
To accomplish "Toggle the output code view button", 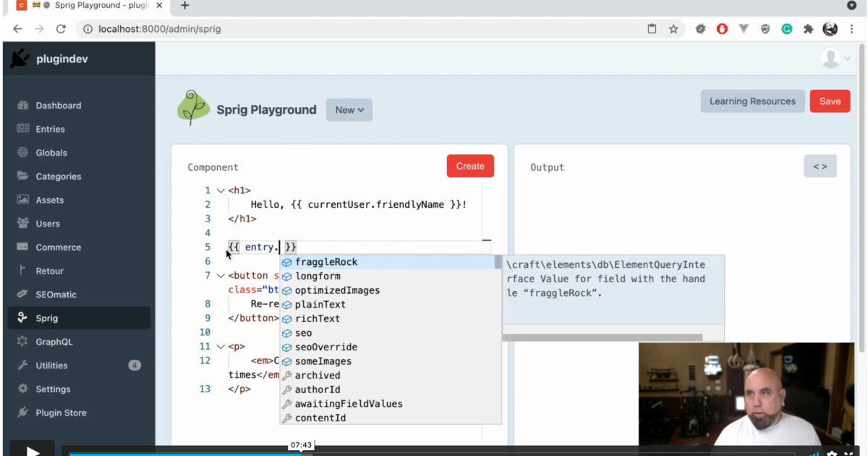I will (x=820, y=166).
